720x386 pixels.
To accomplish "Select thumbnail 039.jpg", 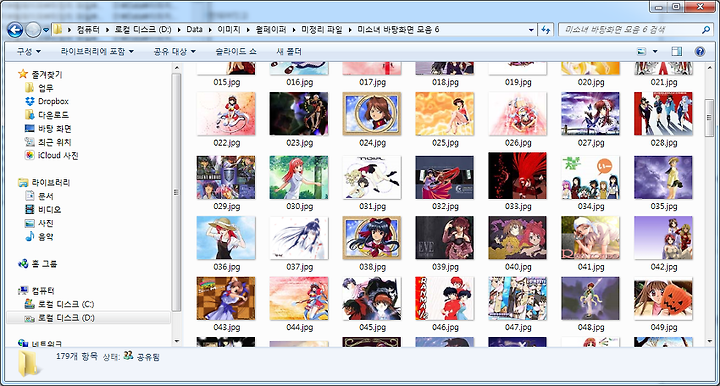I will click(x=444, y=238).
